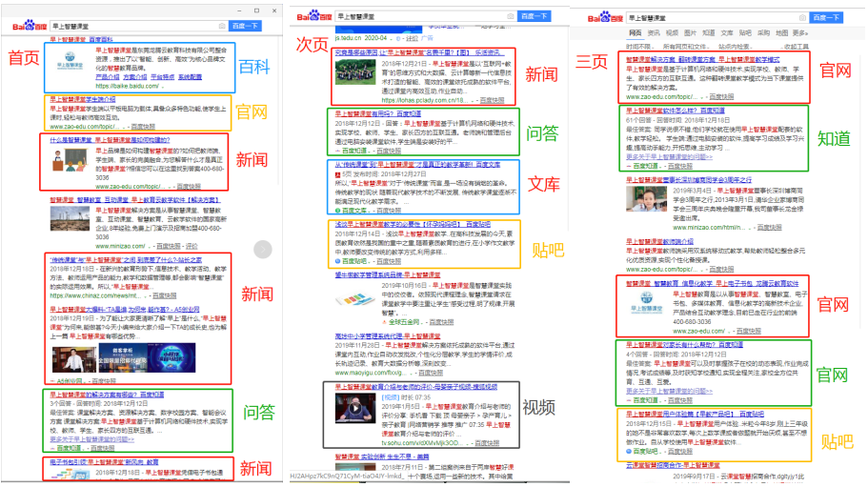Click 百度一下 search button in the left window
This screenshot has width=868, height=487.
[x=245, y=26]
